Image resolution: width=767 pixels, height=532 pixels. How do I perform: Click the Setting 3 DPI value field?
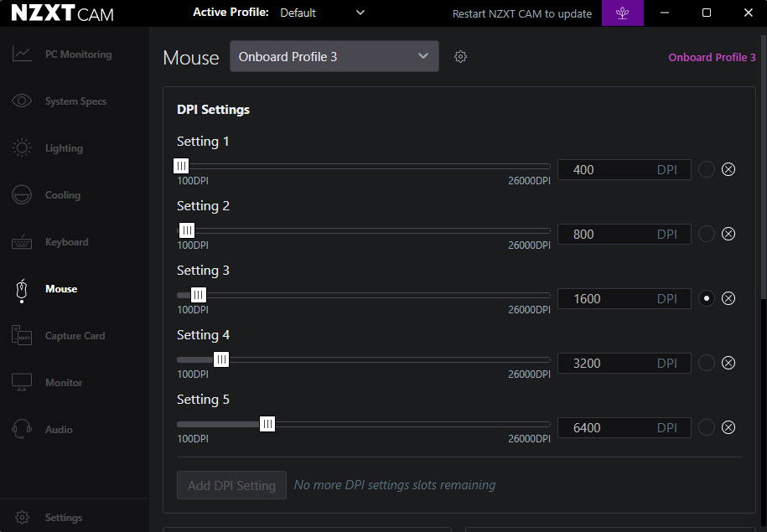[612, 298]
